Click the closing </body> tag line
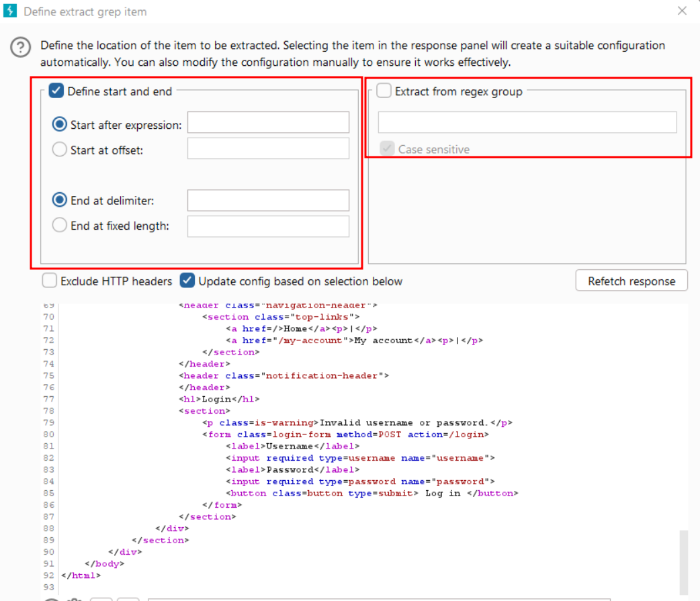 pyautogui.click(x=105, y=563)
